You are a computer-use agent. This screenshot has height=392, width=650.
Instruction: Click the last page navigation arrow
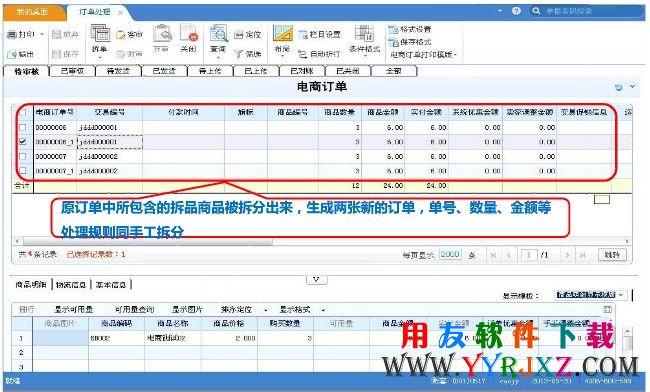pyautogui.click(x=582, y=255)
